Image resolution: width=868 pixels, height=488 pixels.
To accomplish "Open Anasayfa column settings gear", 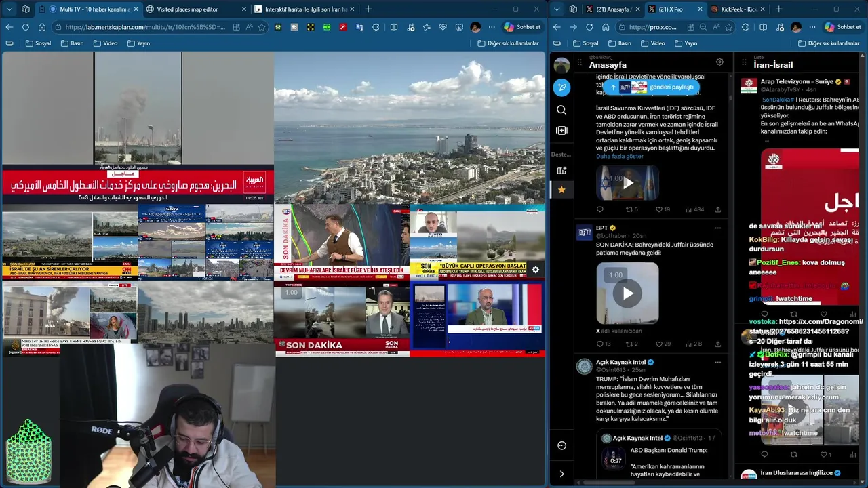I will pyautogui.click(x=719, y=62).
